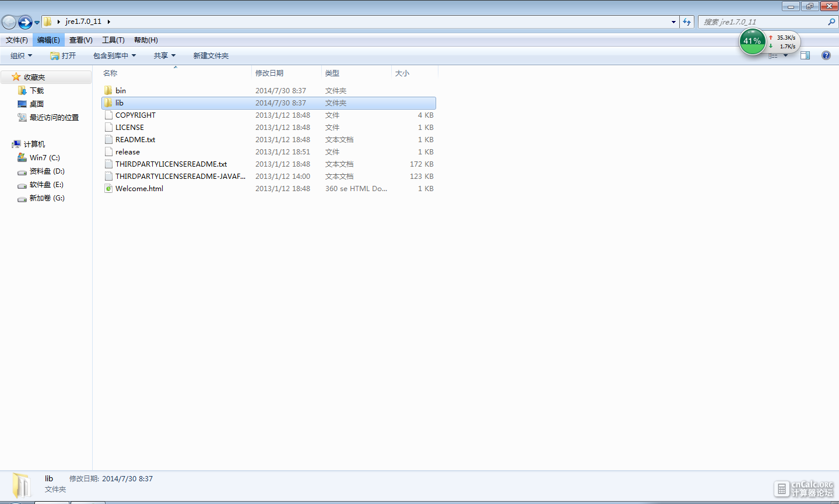Click the lib folder icon in list
The height and width of the screenshot is (504, 839).
pyautogui.click(x=108, y=103)
